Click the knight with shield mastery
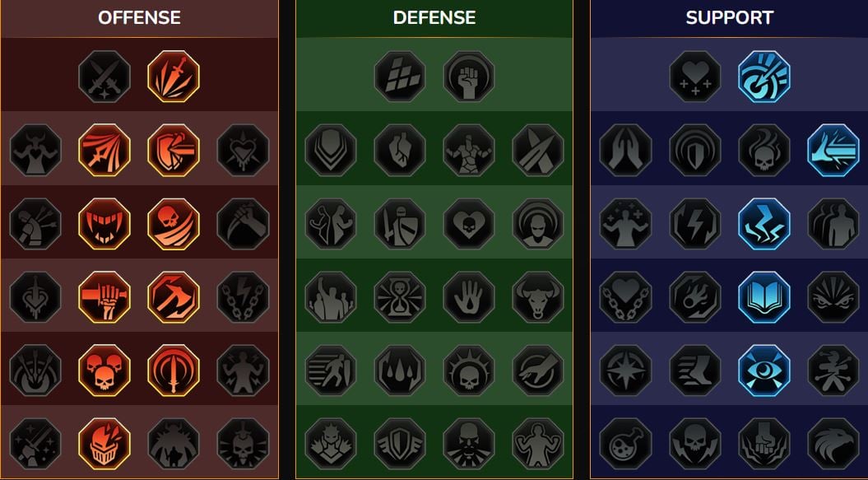 (x=400, y=224)
